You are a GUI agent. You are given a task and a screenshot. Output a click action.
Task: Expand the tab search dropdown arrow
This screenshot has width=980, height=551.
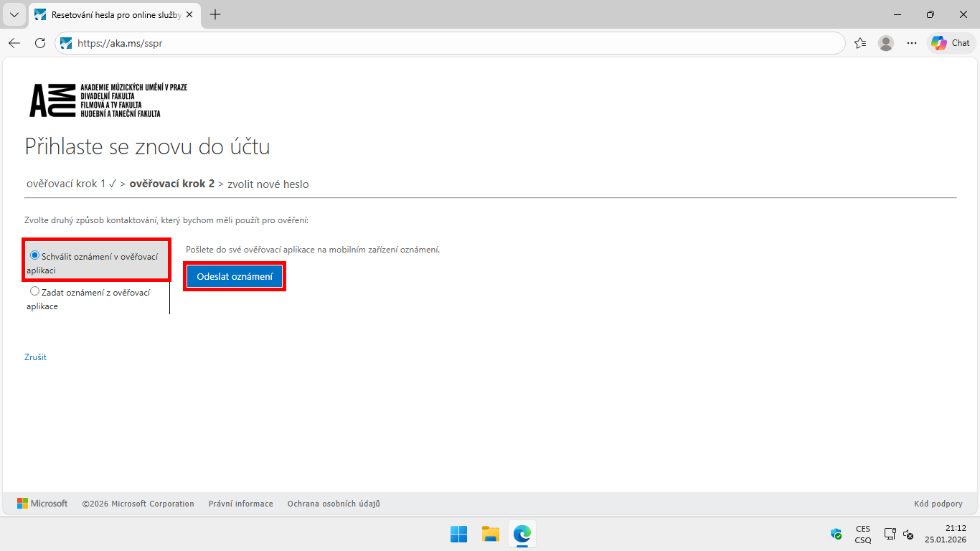[x=14, y=14]
